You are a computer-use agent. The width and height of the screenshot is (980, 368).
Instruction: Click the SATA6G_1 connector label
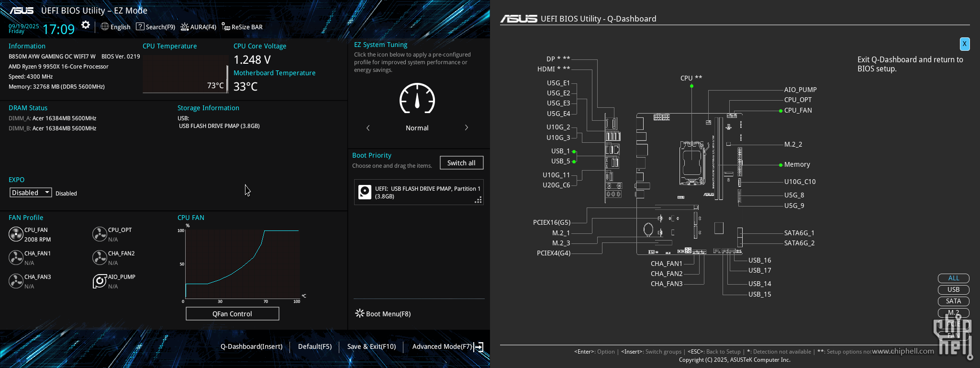(799, 233)
